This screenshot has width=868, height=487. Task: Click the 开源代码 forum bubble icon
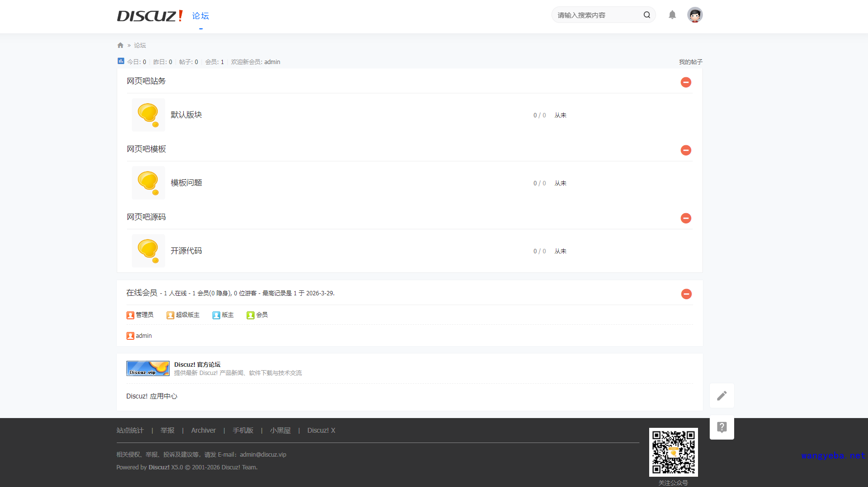click(148, 251)
